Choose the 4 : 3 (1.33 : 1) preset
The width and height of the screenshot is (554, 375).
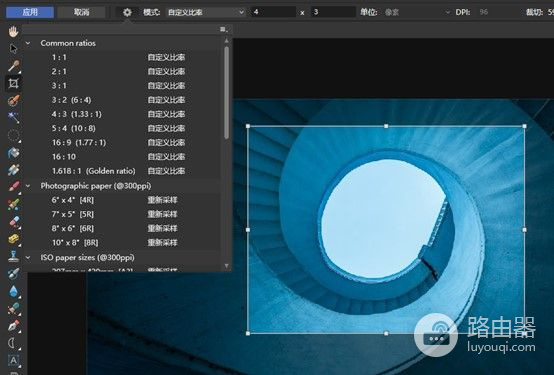click(122, 114)
